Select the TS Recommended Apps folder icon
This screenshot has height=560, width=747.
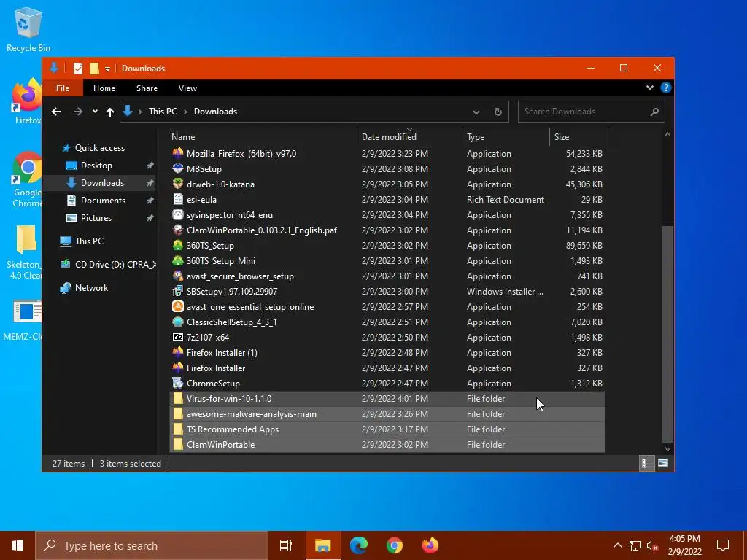tap(178, 429)
